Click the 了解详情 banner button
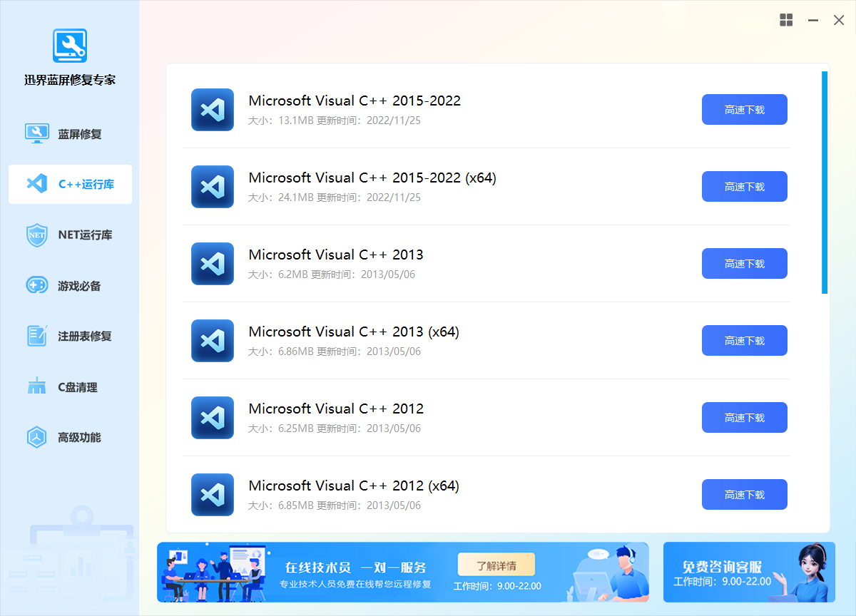 496,565
